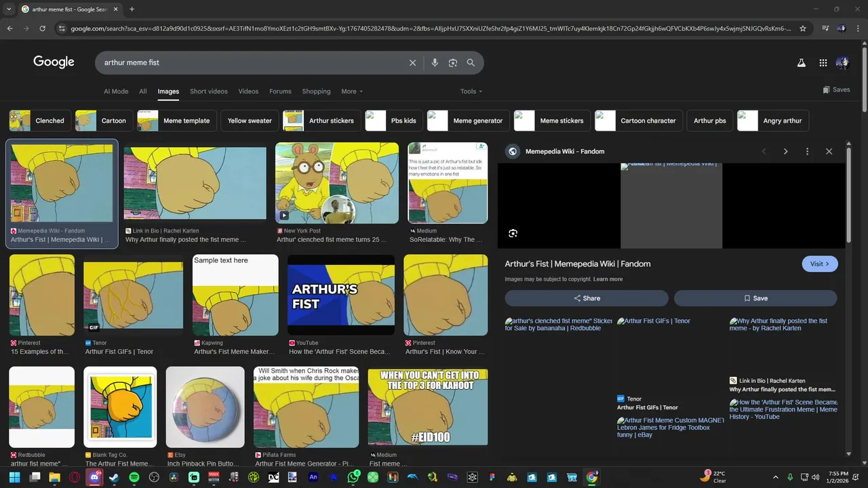Viewport: 868px width, 488px height.
Task: Open WhatsApp from the taskbar
Action: [353, 477]
